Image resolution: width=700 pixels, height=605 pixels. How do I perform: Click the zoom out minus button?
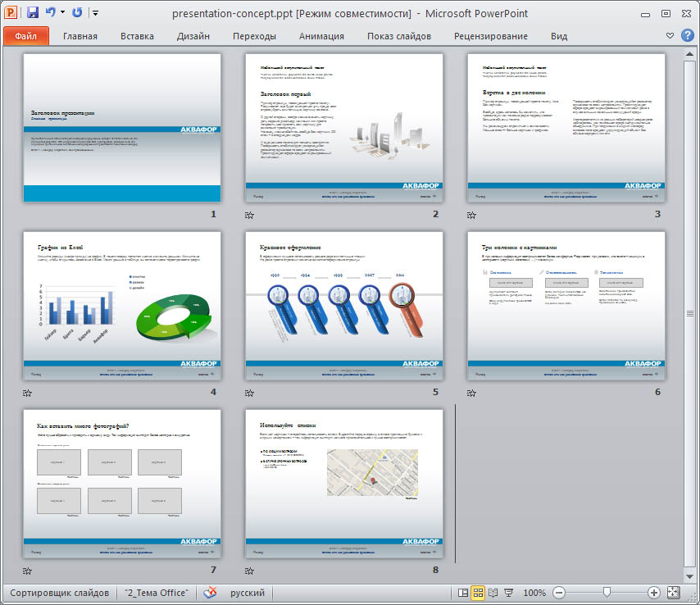click(x=559, y=593)
